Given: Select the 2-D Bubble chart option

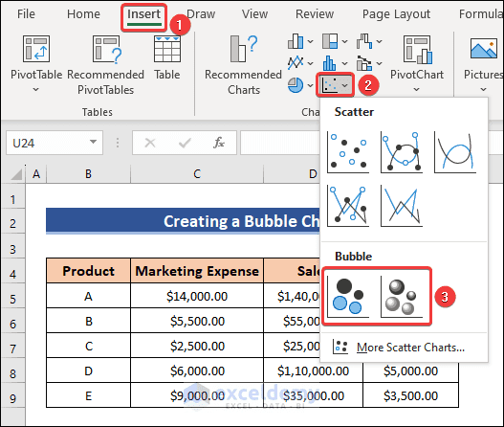Looking at the screenshot, I should coord(348,297).
